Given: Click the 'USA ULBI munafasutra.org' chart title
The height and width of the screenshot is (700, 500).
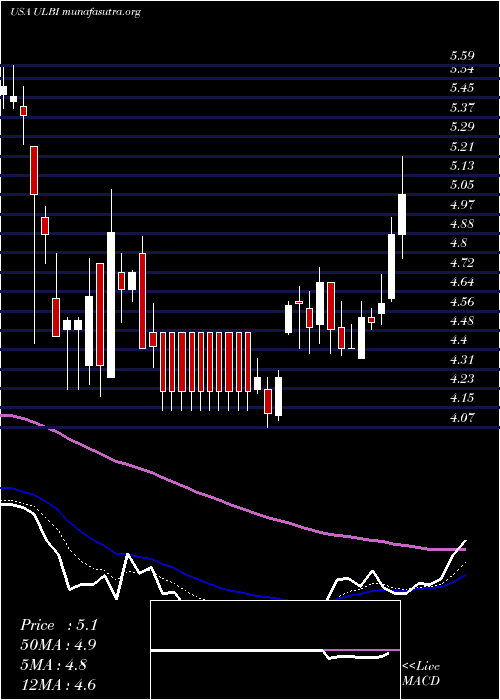Looking at the screenshot, I should 75,12.
